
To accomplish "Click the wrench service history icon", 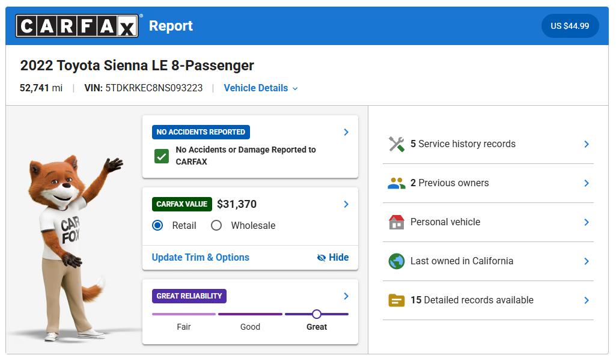I will (396, 144).
